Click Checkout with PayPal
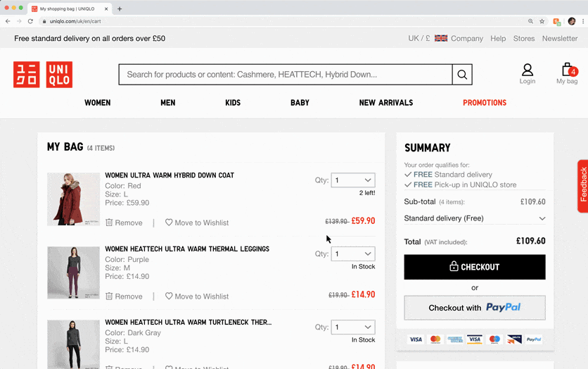The image size is (588, 369). 475,308
